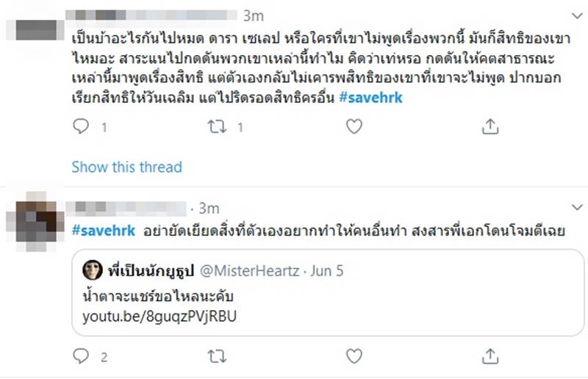This screenshot has width=588, height=379.
Task: Click the second tweet's 3m timestamp
Action: (209, 208)
